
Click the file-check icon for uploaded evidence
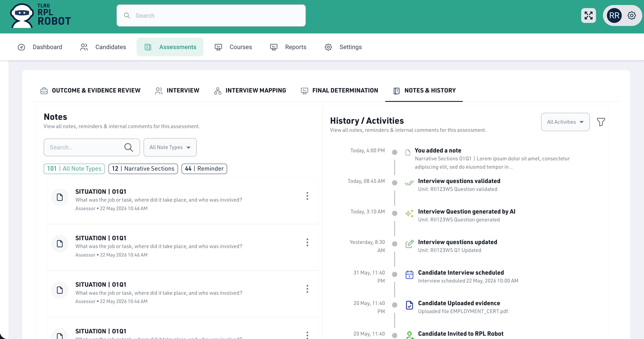click(409, 305)
